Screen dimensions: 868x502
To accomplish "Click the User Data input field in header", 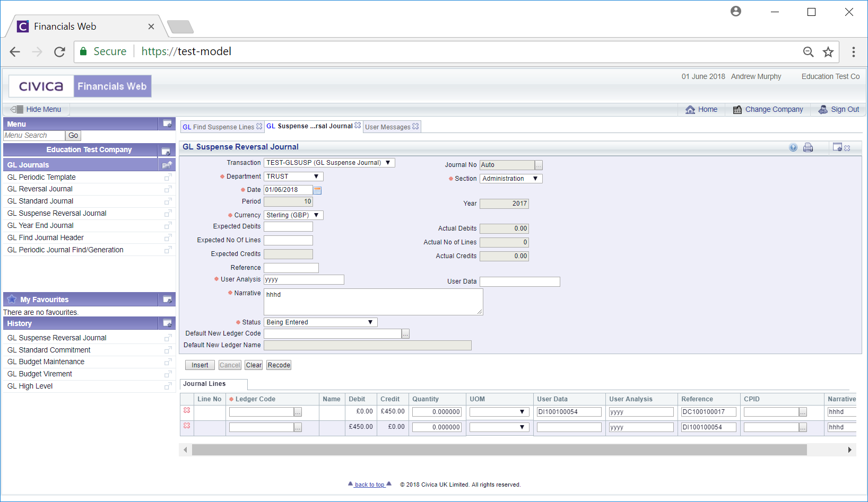I will (520, 282).
